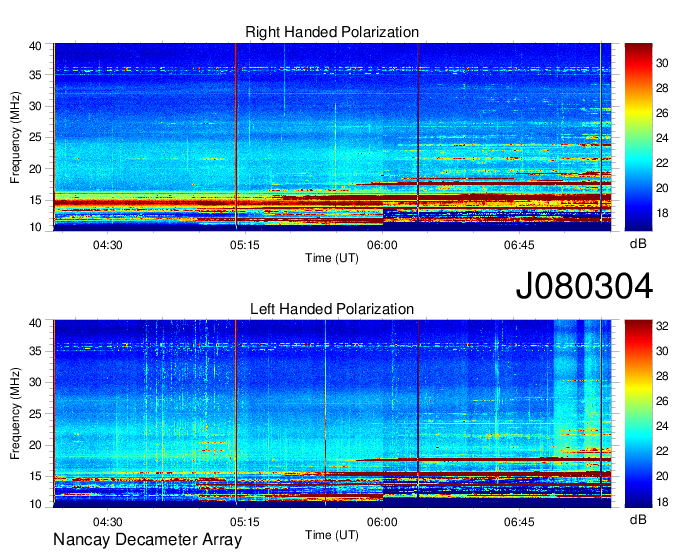Click the 25 MHz tick on Left Handed plot
680x552 pixels.
pyautogui.click(x=36, y=414)
